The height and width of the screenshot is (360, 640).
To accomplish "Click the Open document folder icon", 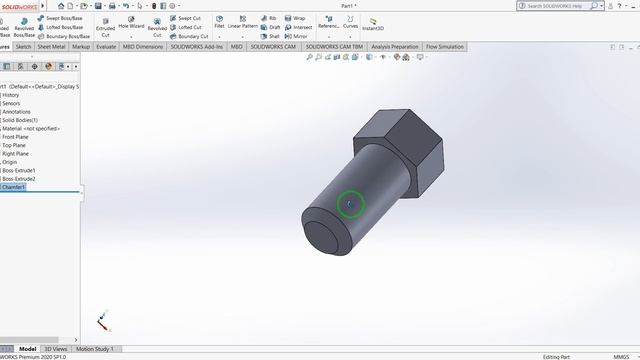I will (x=84, y=6).
